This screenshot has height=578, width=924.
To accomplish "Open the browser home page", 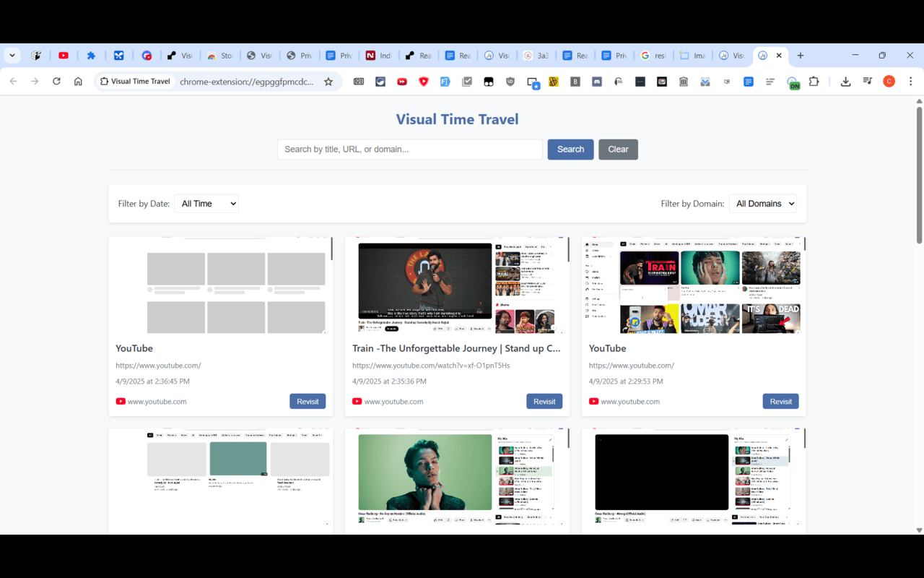I will (78, 82).
